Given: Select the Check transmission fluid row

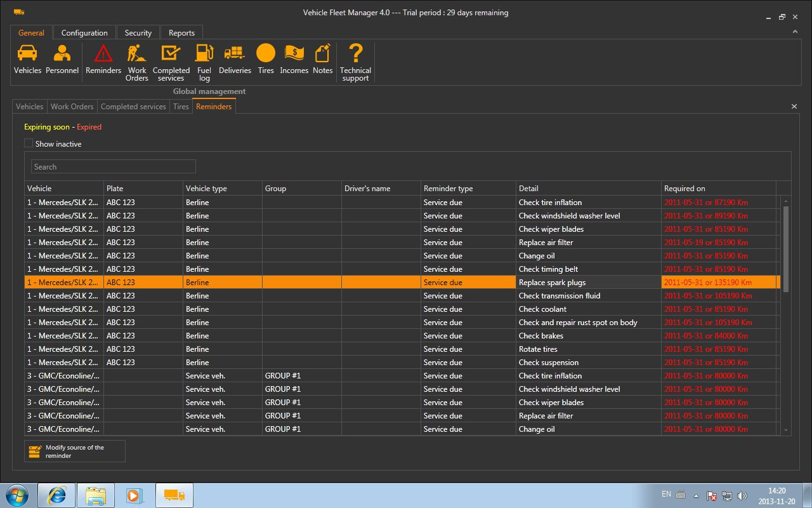Looking at the screenshot, I should click(x=403, y=296).
